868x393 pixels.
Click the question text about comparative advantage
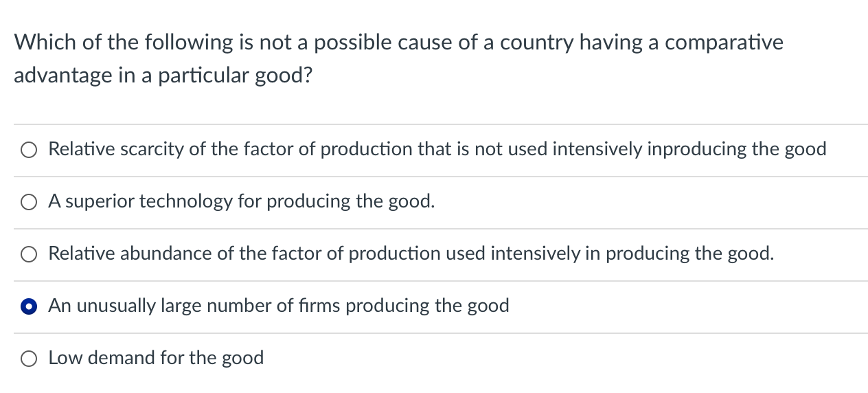[x=398, y=59]
